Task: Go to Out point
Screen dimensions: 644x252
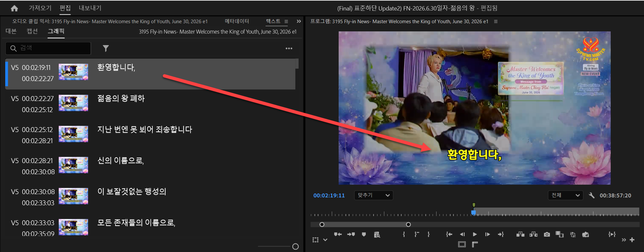Action: point(501,234)
